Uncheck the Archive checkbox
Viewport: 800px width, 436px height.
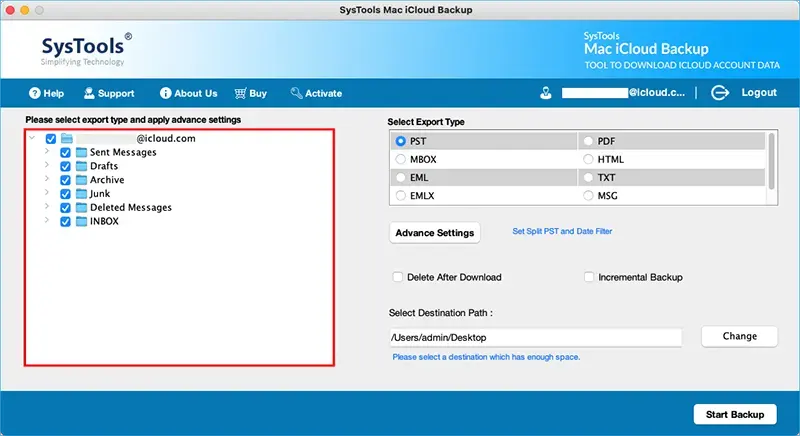tap(65, 180)
